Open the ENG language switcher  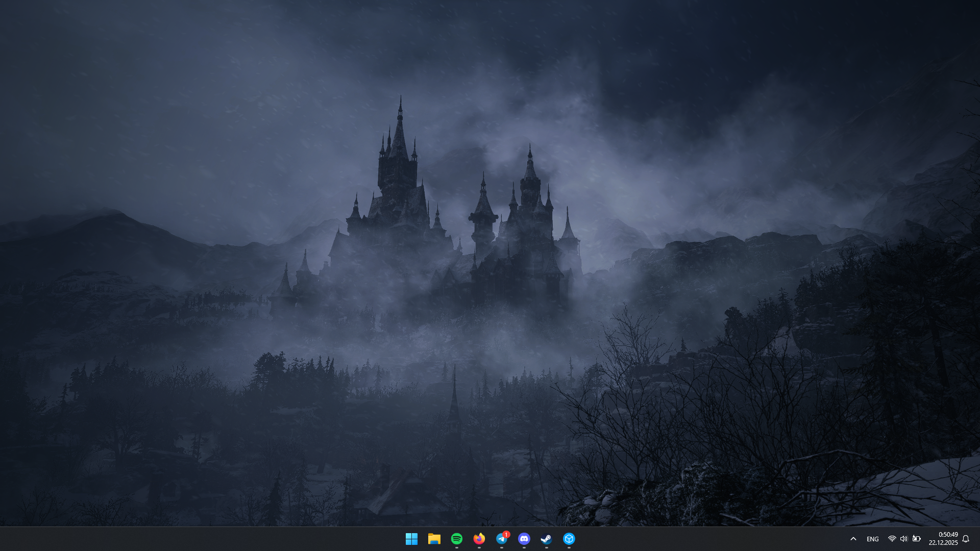tap(872, 539)
